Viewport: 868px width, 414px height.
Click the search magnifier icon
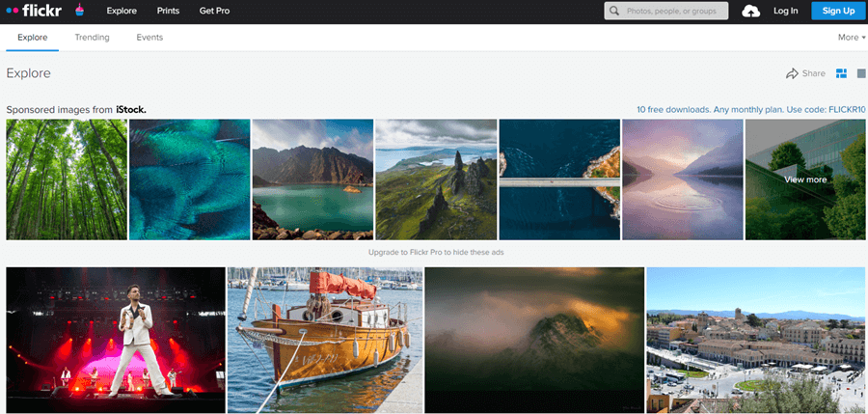point(614,11)
